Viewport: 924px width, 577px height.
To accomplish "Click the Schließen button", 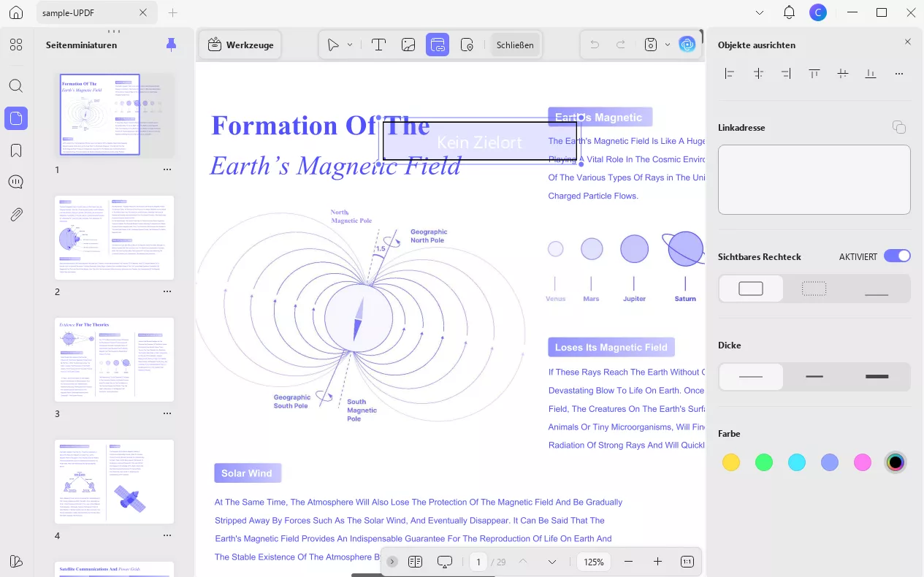I will [515, 45].
